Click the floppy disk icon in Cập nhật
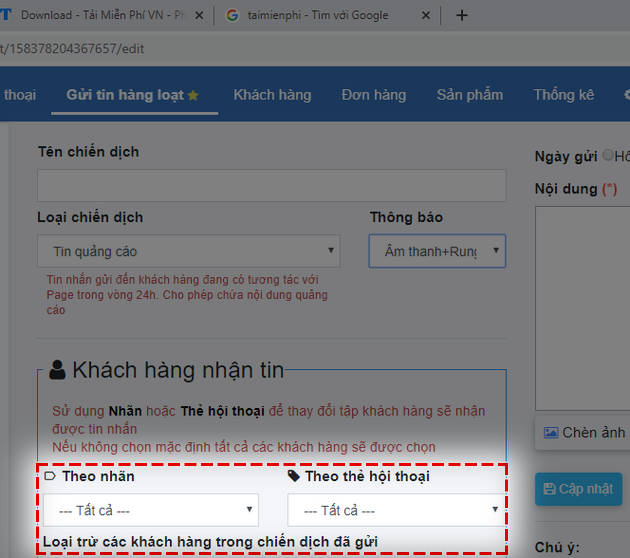Image resolution: width=630 pixels, height=558 pixels. click(549, 489)
